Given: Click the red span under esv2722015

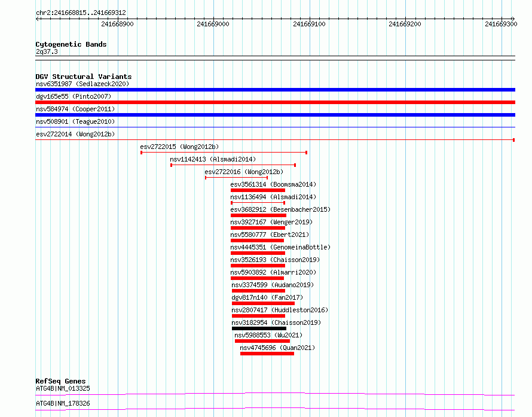Looking at the screenshot, I should (224, 153).
